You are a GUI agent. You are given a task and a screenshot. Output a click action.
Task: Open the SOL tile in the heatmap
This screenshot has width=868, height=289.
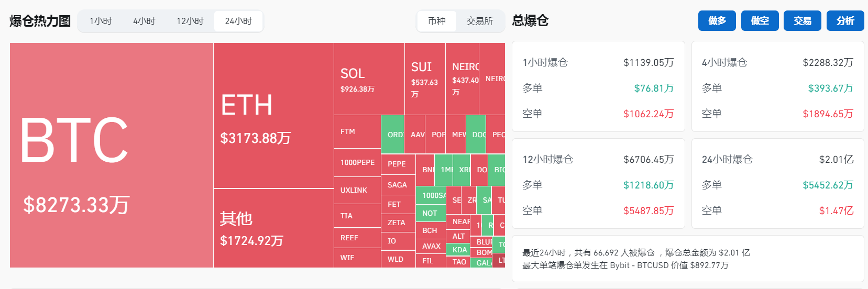[369, 79]
